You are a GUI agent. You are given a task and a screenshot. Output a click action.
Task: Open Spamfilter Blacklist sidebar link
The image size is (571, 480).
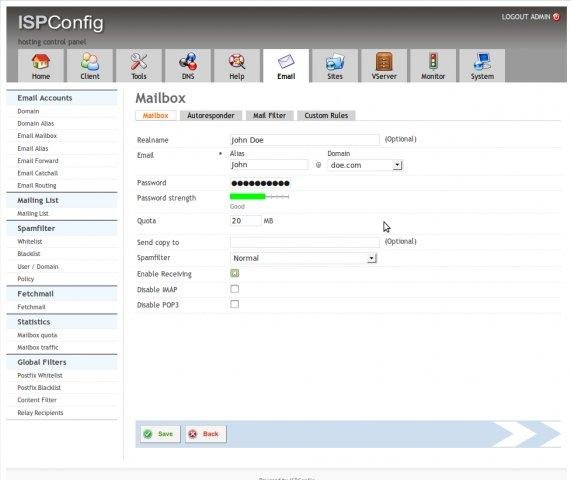coord(29,253)
